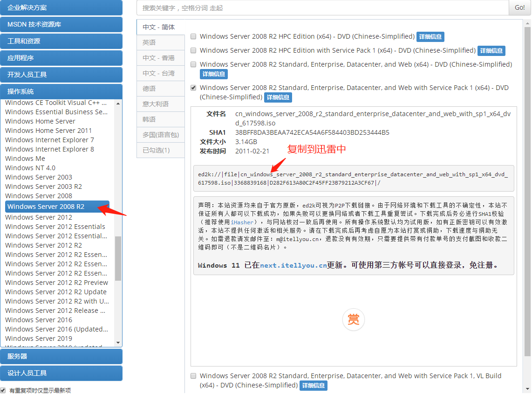Click the OS list scrollbar thumb
This screenshot has height=394, width=532.
click(x=118, y=258)
